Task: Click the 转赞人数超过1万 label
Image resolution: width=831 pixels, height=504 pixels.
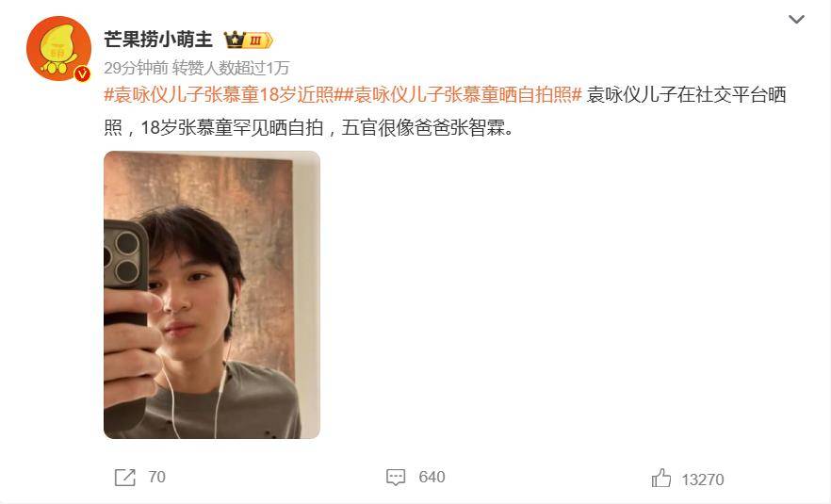Action: pyautogui.click(x=231, y=68)
